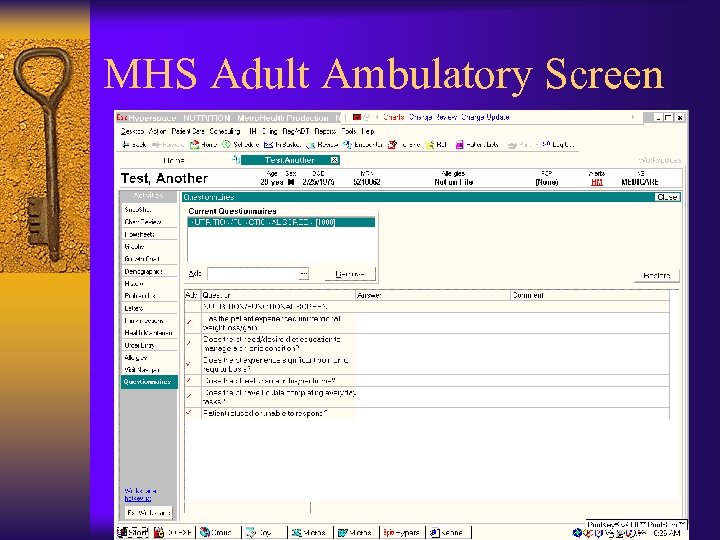This screenshot has width=720, height=540.
Task: Click the Home toolbar icon
Action: tap(195, 145)
